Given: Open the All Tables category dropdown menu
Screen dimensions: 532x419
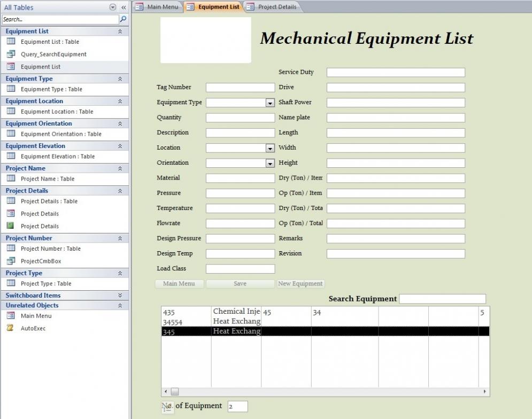Looking at the screenshot, I should [x=112, y=7].
